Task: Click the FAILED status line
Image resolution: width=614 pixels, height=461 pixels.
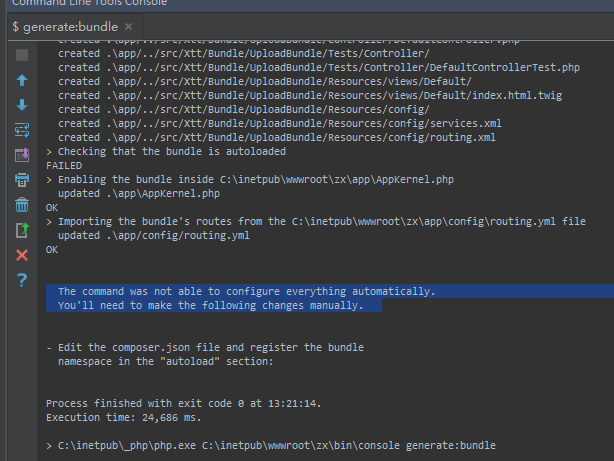Action: point(64,166)
